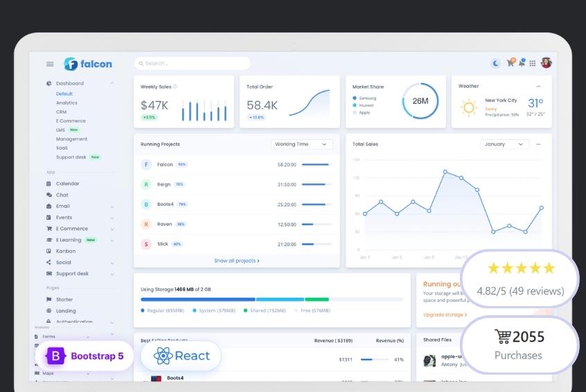The width and height of the screenshot is (586, 392).
Task: Click the Bootstrap 5 badge
Action: tap(85, 356)
